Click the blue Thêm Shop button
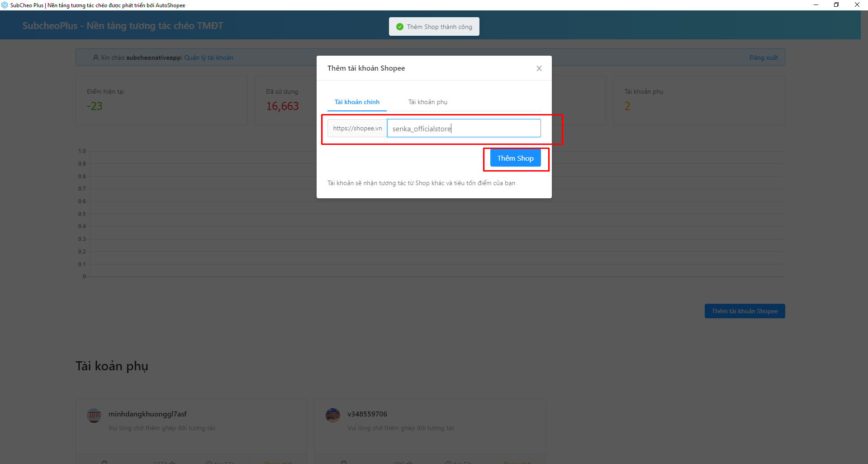Image resolution: width=868 pixels, height=464 pixels. [x=515, y=158]
